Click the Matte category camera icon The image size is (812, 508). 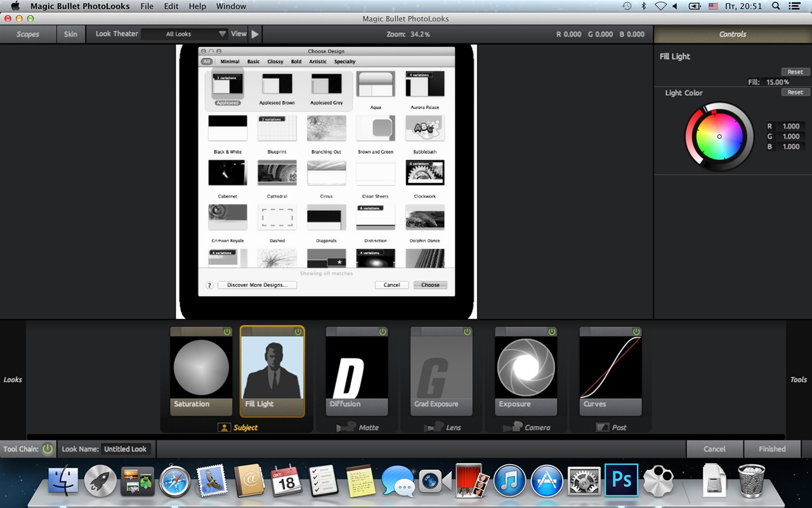[x=346, y=427]
